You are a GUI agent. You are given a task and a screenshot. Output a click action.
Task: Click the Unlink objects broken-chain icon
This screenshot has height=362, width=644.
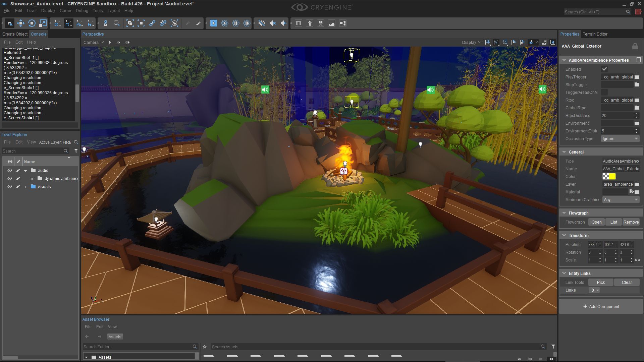163,23
